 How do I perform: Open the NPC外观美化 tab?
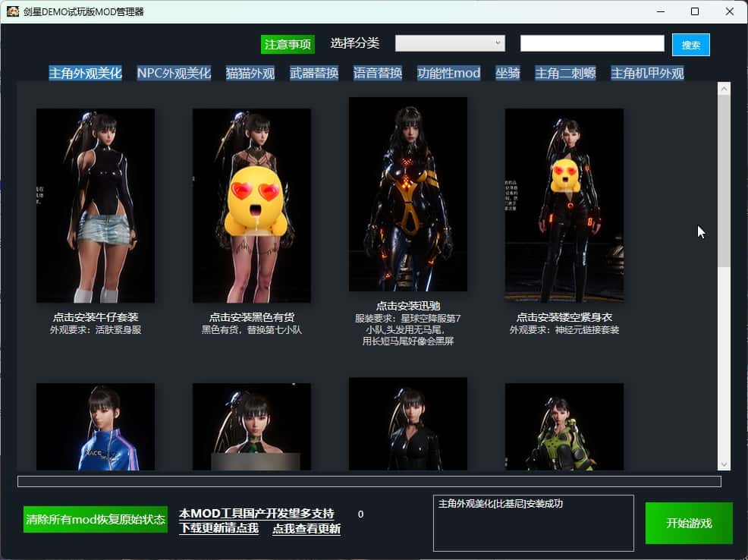pos(174,73)
